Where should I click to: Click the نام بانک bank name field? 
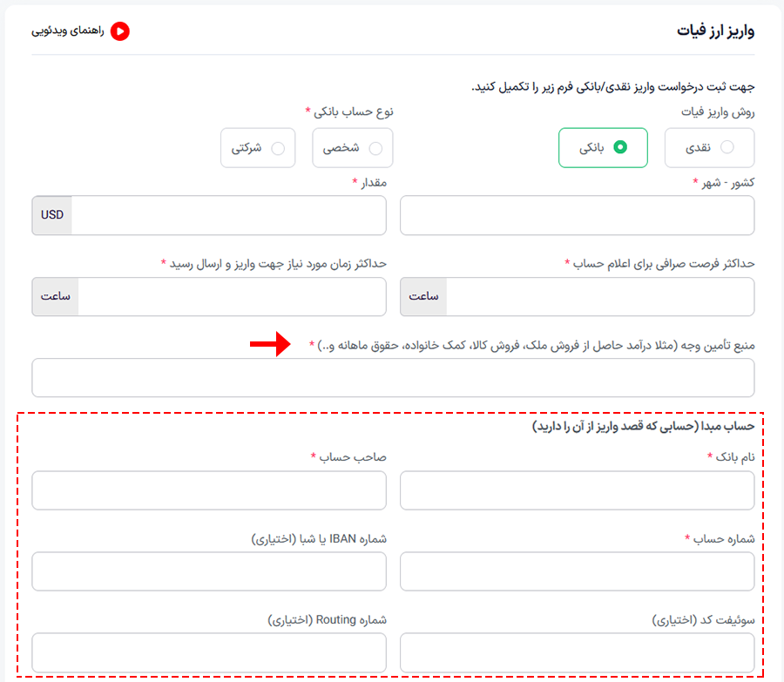(577, 490)
